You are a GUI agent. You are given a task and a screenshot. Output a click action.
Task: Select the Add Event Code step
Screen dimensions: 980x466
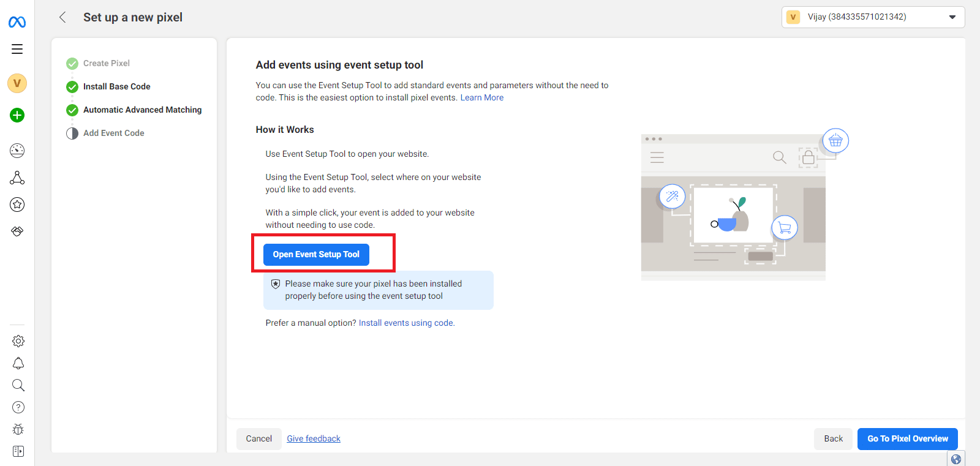(x=113, y=133)
